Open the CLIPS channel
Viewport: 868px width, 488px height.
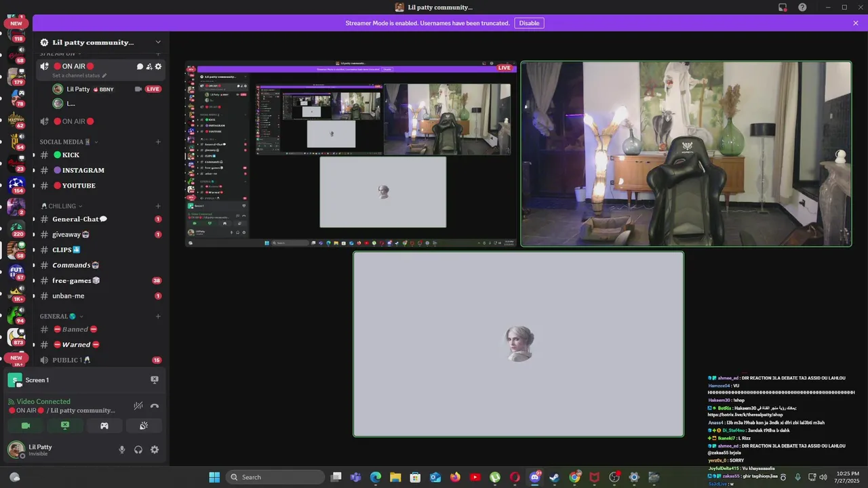pyautogui.click(x=100, y=249)
